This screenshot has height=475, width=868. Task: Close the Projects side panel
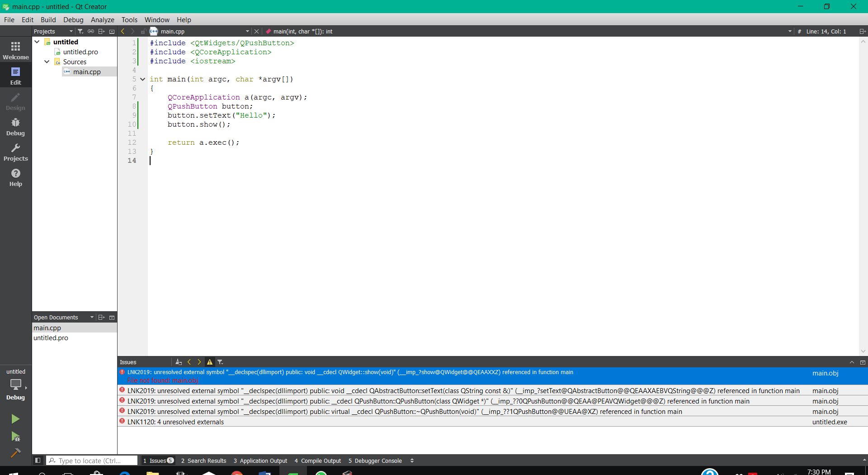pos(112,31)
